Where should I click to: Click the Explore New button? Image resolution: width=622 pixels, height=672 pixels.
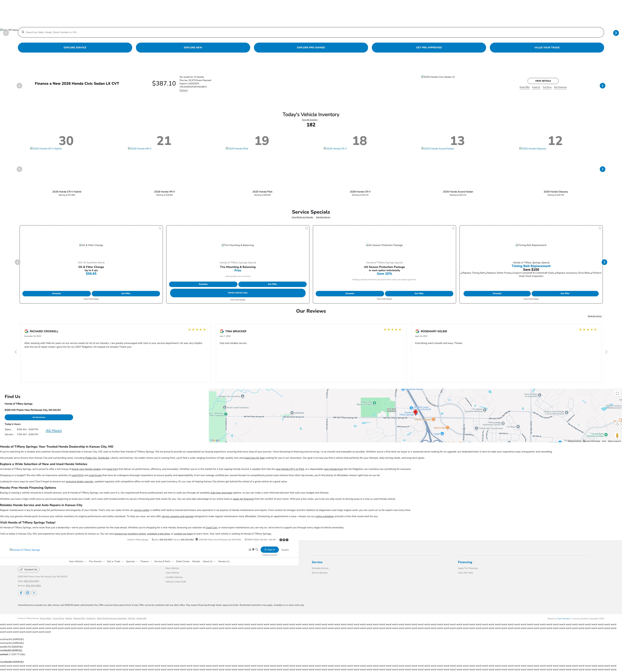[193, 47]
